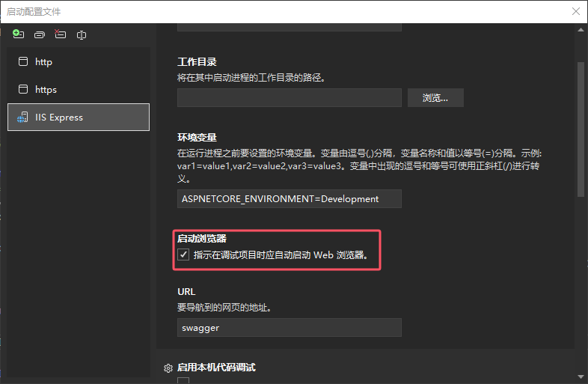Rename the selected launch profile

(82, 35)
